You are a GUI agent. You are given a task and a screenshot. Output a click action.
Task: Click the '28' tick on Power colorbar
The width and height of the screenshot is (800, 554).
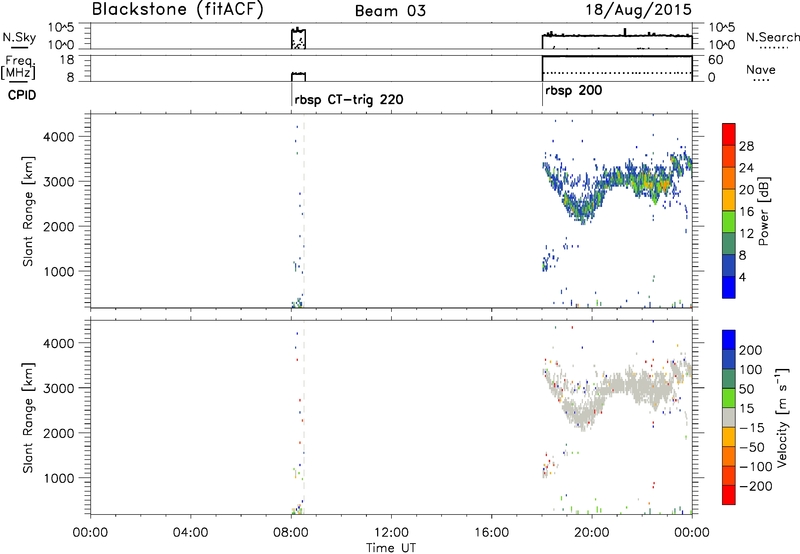(x=746, y=146)
